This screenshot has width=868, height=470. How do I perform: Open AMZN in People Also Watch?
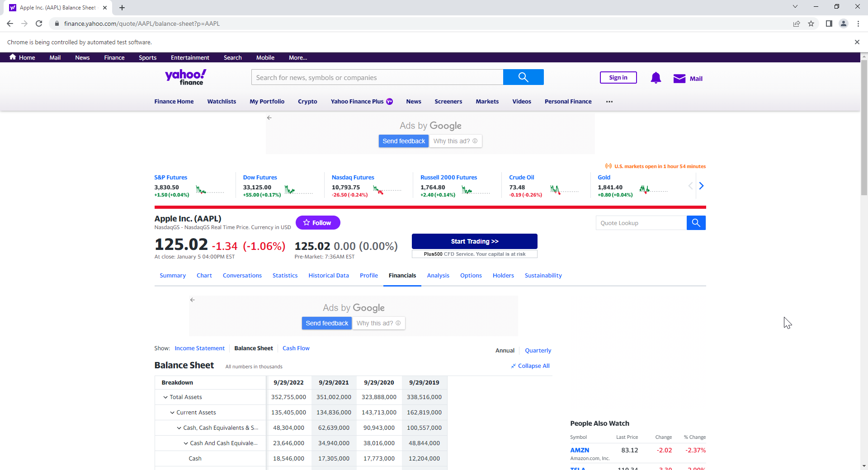pyautogui.click(x=580, y=450)
